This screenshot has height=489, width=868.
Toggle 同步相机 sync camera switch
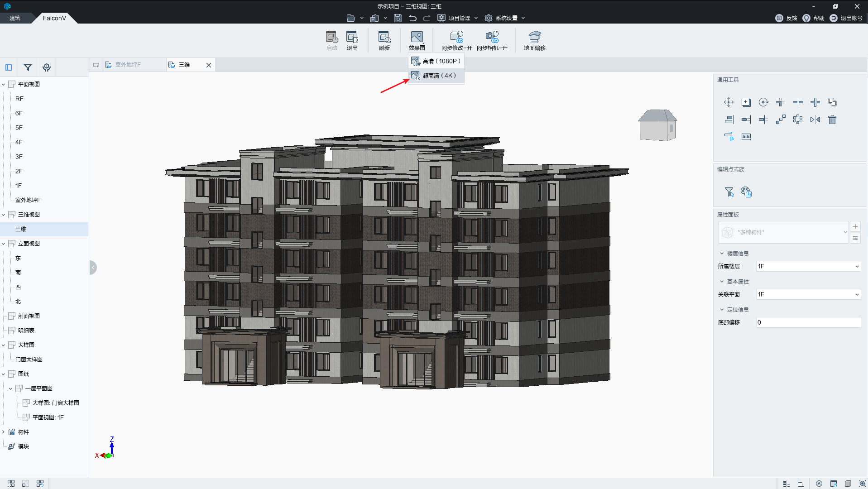point(492,40)
